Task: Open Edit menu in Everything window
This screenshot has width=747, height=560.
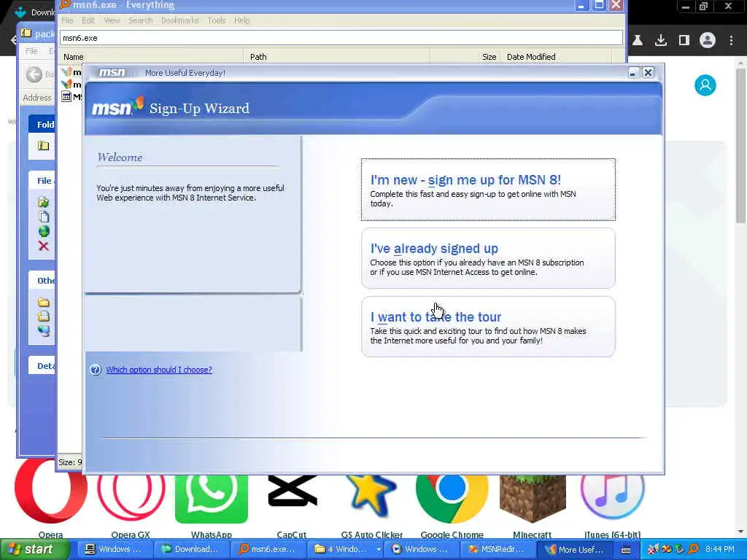Action: click(88, 20)
